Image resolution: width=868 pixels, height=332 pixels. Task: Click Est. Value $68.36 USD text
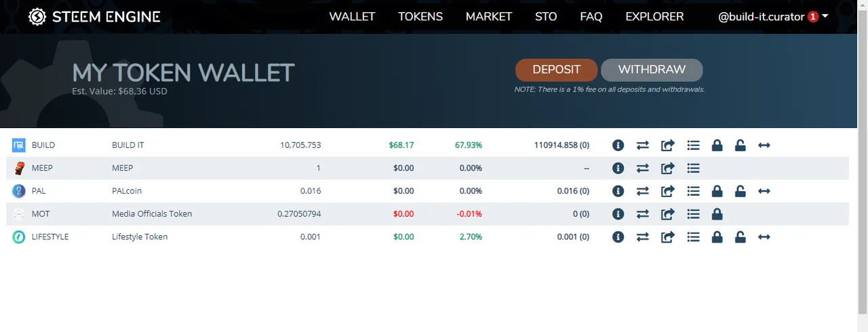119,91
